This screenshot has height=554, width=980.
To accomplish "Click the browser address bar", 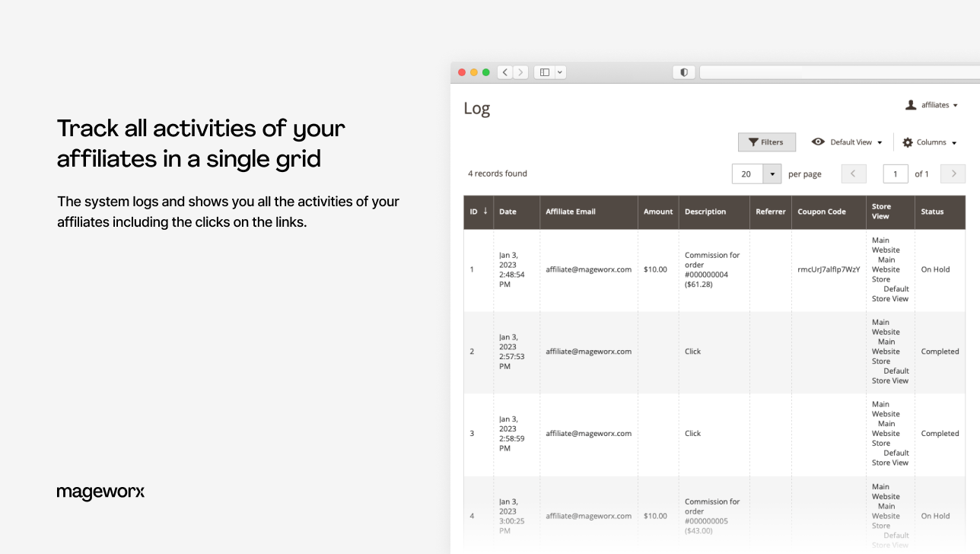I will pyautogui.click(x=837, y=72).
